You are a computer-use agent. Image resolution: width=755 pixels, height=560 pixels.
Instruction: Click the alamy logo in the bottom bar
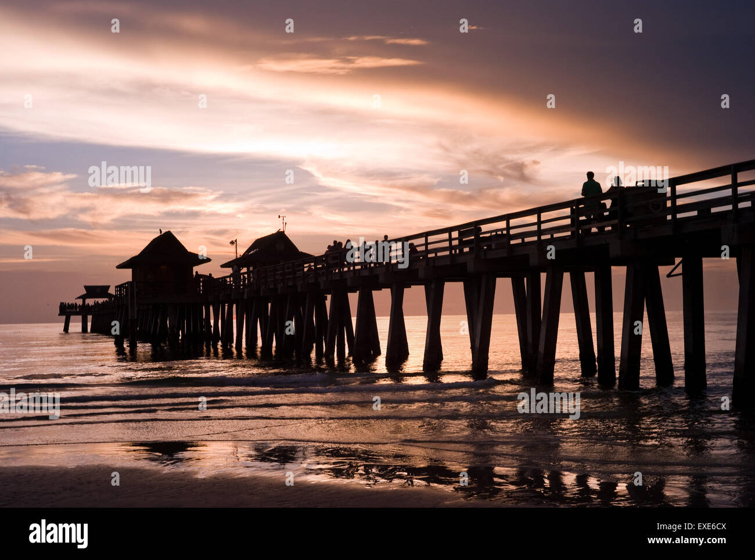point(59,534)
